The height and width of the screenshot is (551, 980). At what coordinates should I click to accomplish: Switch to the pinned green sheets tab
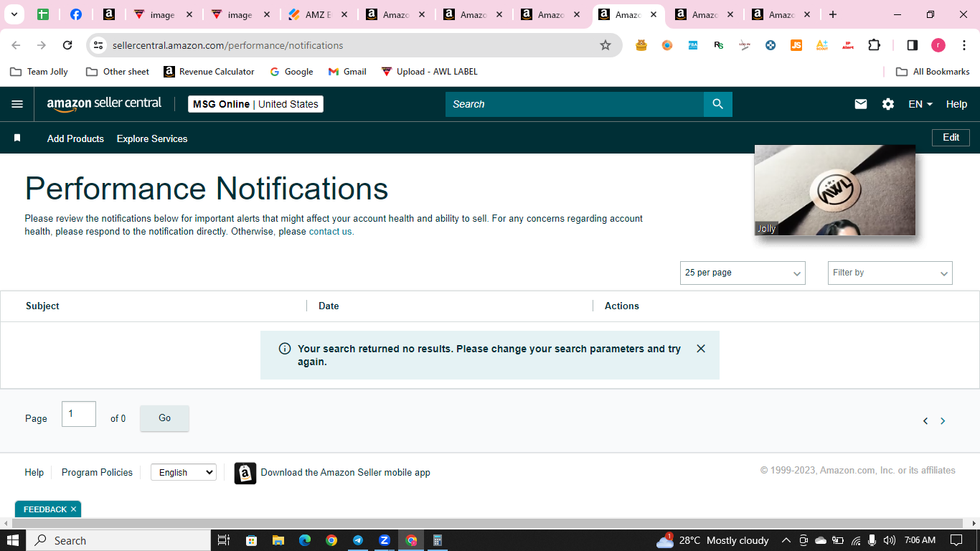43,14
